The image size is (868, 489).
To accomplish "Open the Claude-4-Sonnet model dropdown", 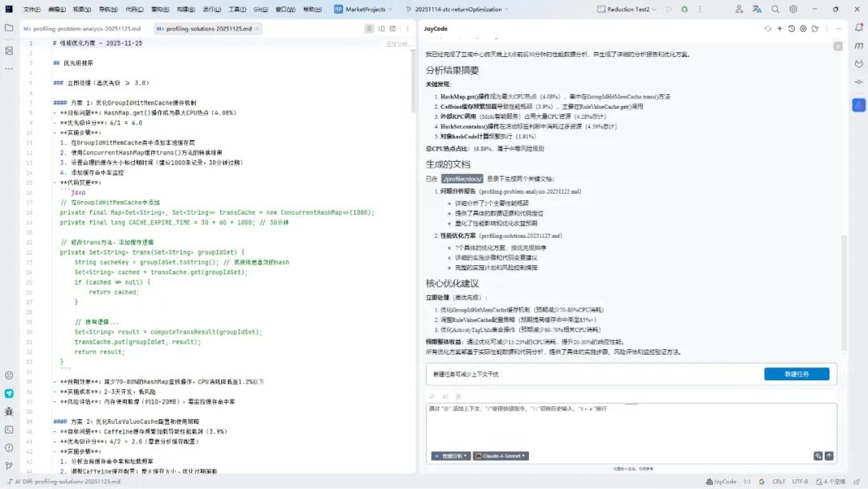I will 501,456.
